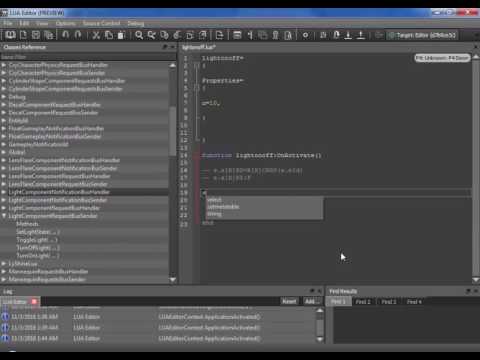Collapse the LightComponentRequestBusSender node
This screenshot has width=480, height=360.
pyautogui.click(x=4, y=216)
